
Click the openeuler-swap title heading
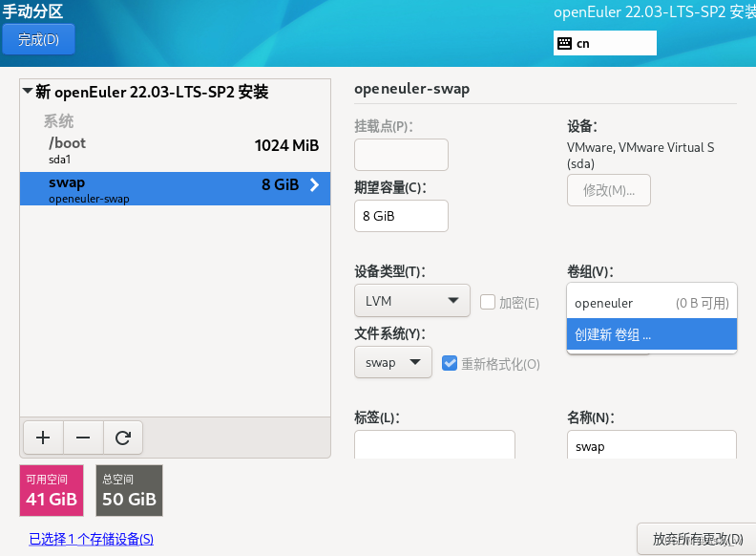pos(411,89)
